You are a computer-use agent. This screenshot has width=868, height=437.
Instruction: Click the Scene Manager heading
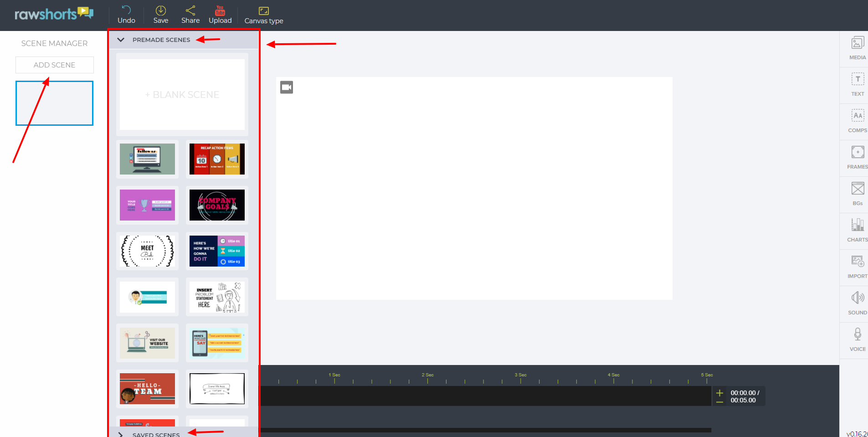tap(54, 43)
